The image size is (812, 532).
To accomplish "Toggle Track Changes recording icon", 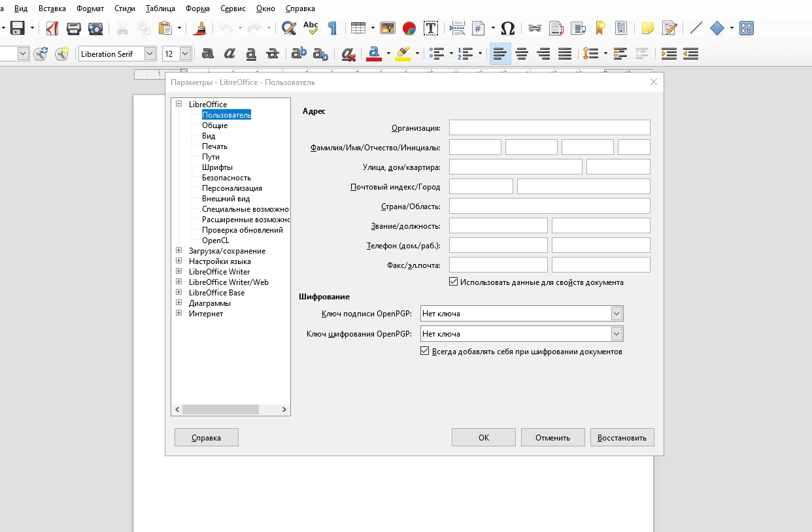I will pyautogui.click(x=669, y=28).
